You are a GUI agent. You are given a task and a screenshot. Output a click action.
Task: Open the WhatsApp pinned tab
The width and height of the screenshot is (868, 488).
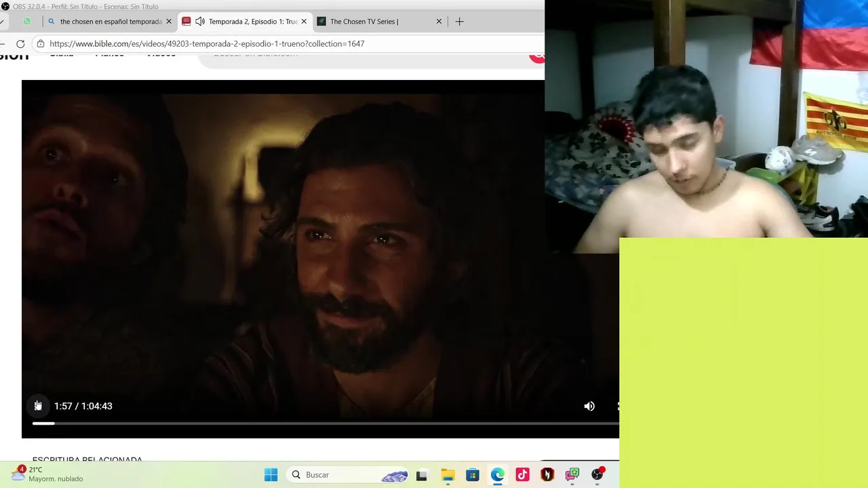(x=27, y=22)
